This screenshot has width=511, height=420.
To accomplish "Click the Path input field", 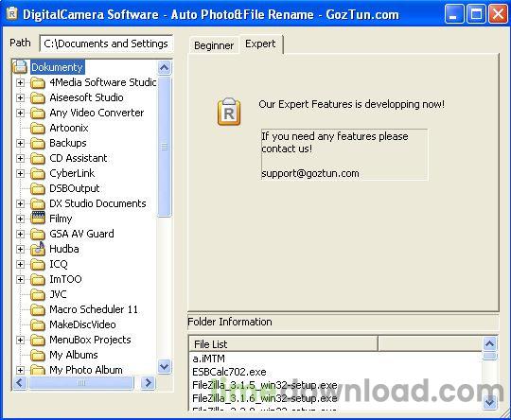I will tap(106, 44).
